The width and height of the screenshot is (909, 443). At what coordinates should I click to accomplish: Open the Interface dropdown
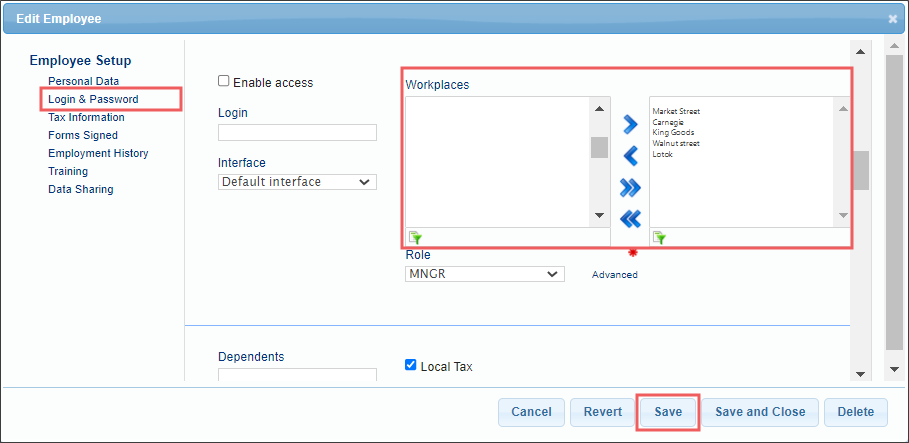297,181
